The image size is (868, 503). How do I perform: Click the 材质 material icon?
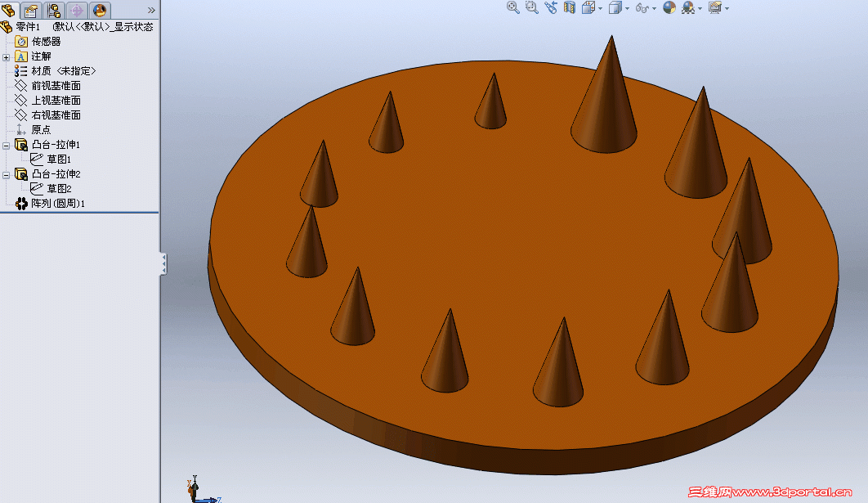click(21, 71)
